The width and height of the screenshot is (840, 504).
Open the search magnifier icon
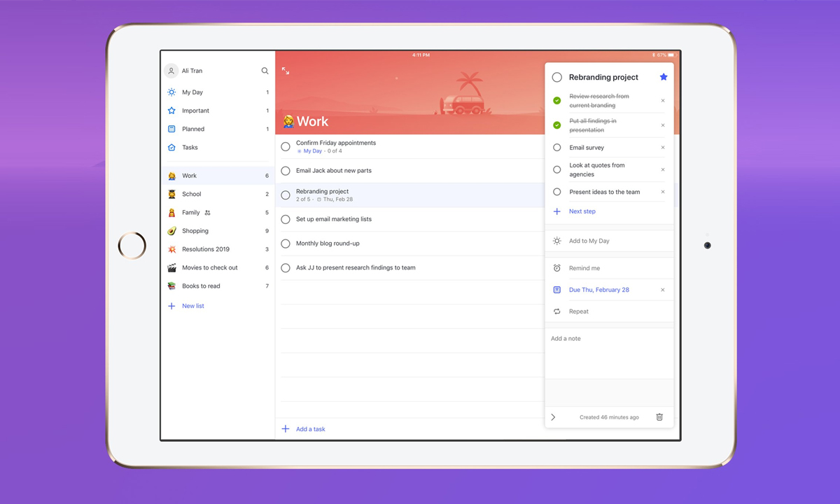[x=265, y=71]
